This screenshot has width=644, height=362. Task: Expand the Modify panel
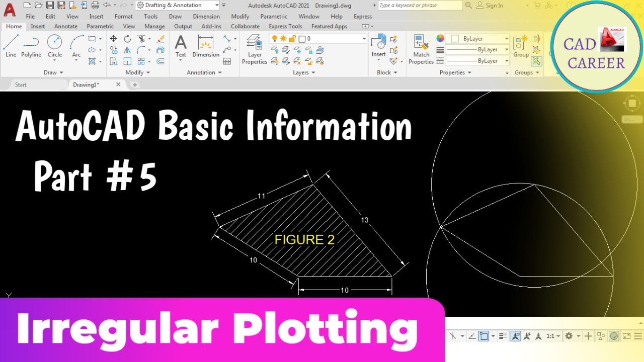tap(137, 72)
